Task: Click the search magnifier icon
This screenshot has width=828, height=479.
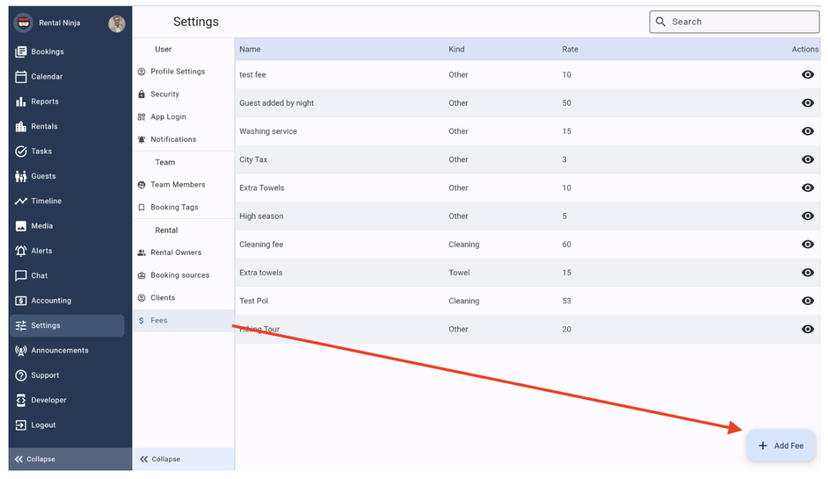Action: [660, 22]
